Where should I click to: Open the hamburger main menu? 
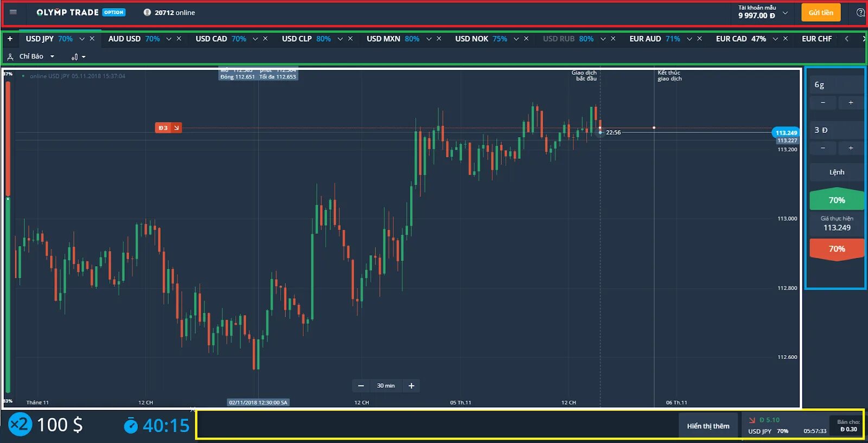[x=13, y=12]
